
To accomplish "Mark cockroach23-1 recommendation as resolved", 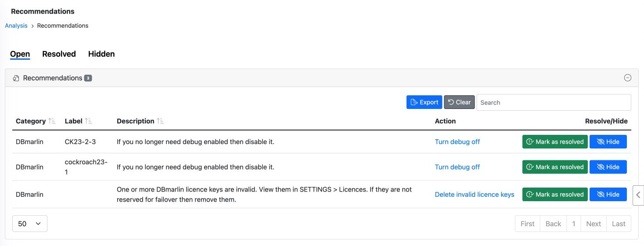I will pos(555,167).
